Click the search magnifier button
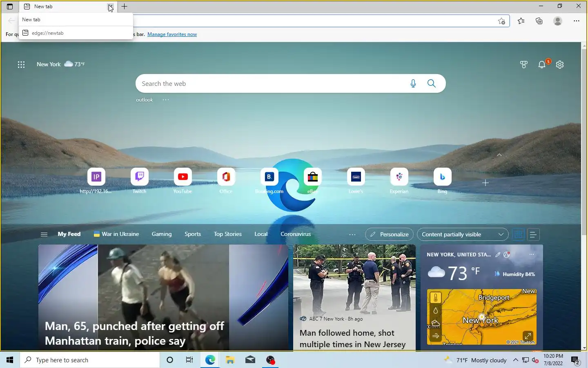This screenshot has width=588, height=368. pos(432,83)
